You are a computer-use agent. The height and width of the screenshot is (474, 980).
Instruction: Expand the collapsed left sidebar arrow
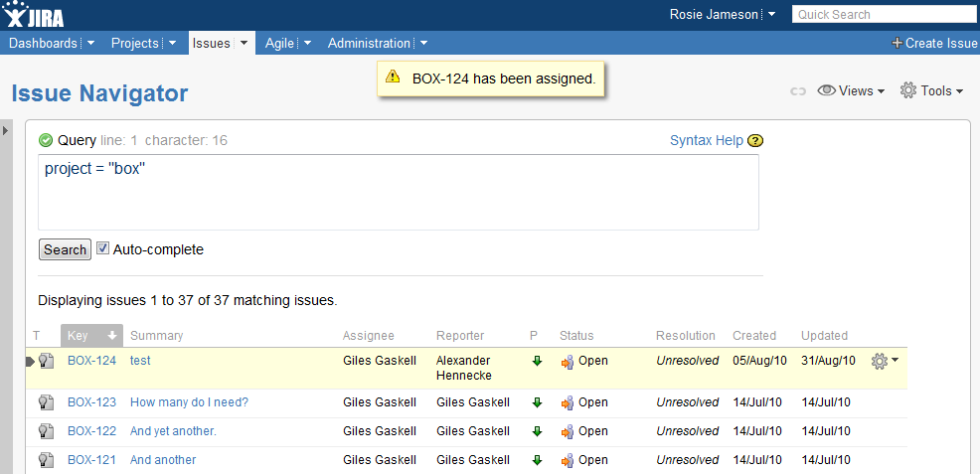5,130
